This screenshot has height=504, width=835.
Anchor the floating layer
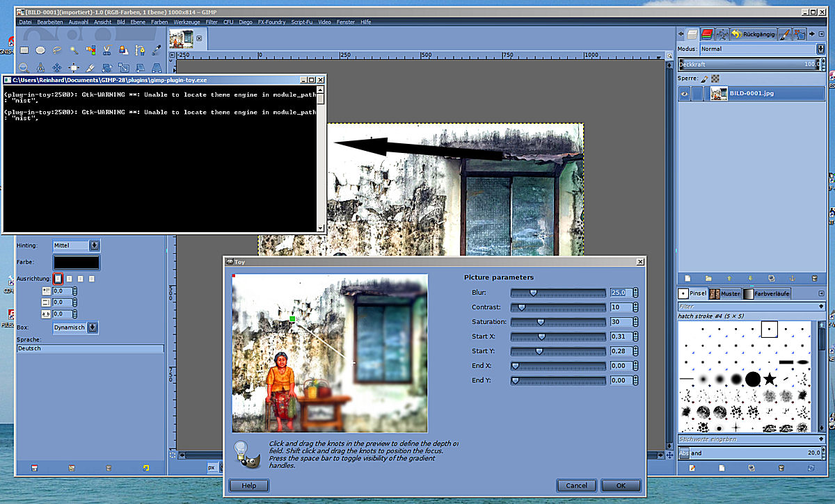(x=792, y=278)
